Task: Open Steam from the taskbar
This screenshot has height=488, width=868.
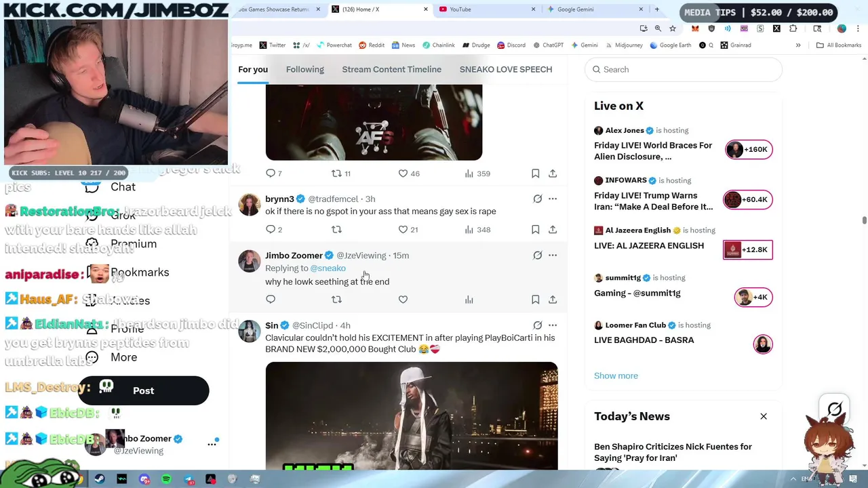Action: click(100, 479)
